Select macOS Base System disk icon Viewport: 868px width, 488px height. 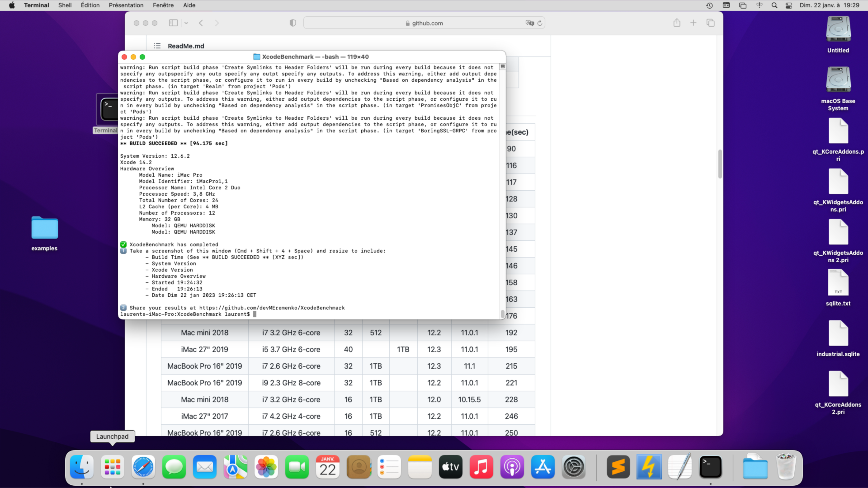click(838, 89)
